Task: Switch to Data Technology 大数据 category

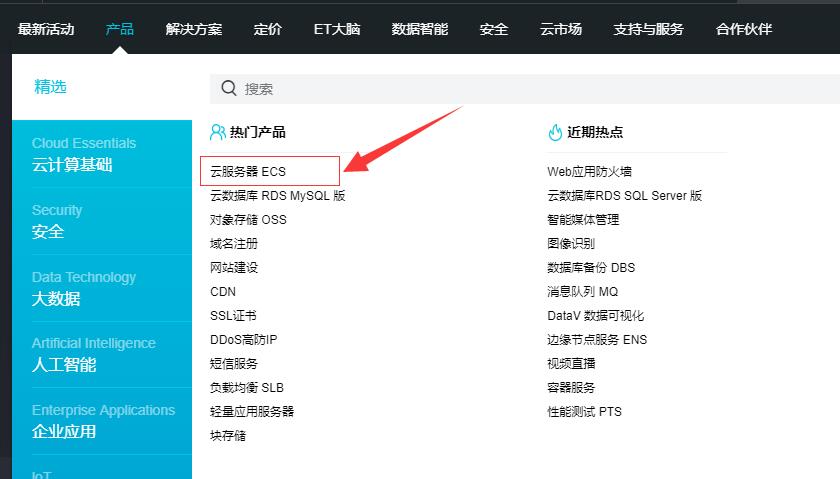Action: coord(102,288)
